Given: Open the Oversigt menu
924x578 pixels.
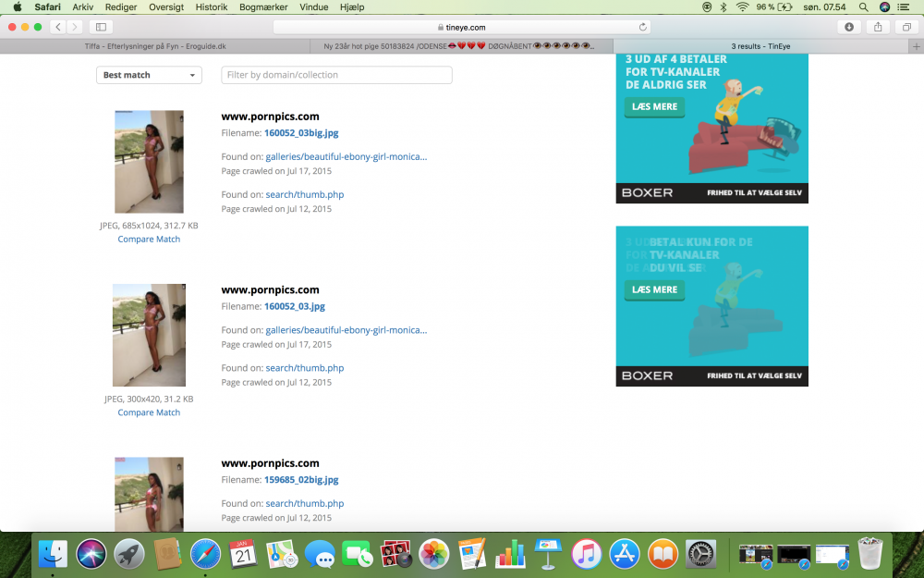Looking at the screenshot, I should [166, 7].
